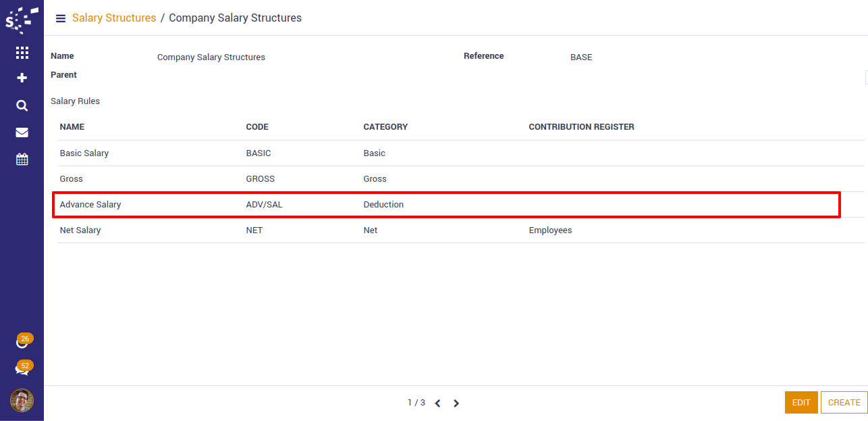Open the Basic Salary rule row
This screenshot has width=868, height=421.
pyautogui.click(x=84, y=153)
